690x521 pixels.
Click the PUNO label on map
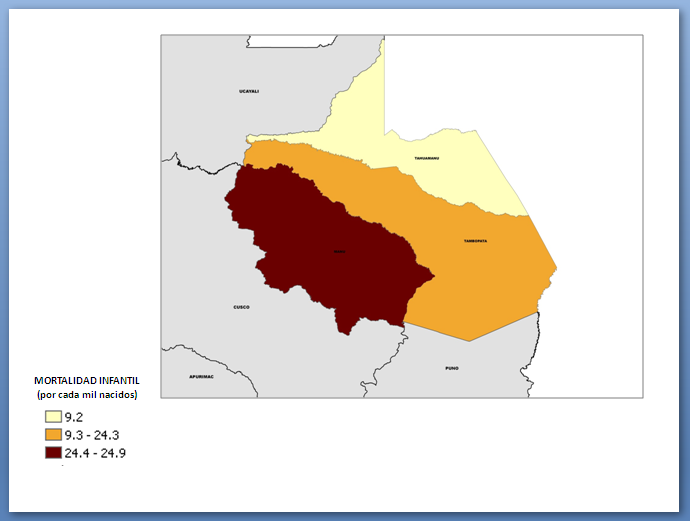coord(452,368)
